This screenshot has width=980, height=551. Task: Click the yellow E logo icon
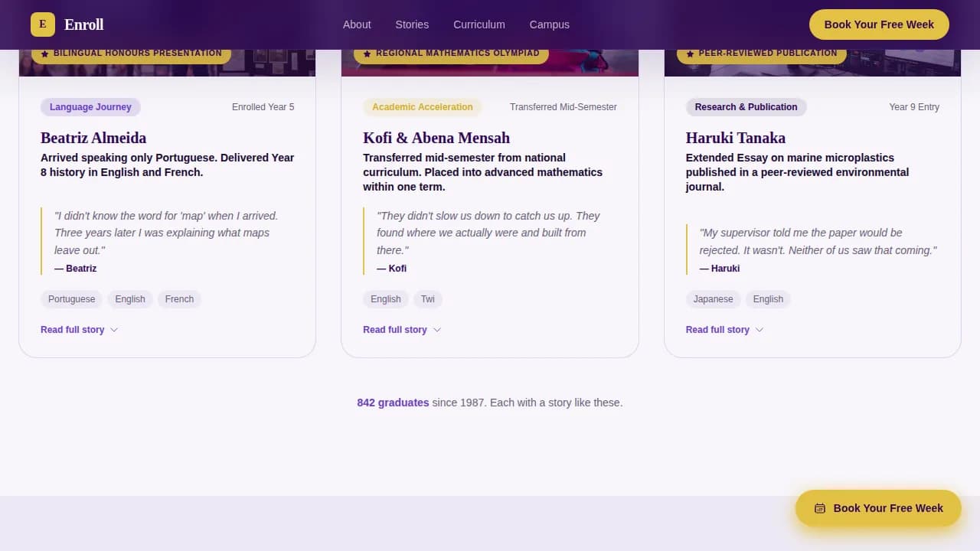click(43, 24)
